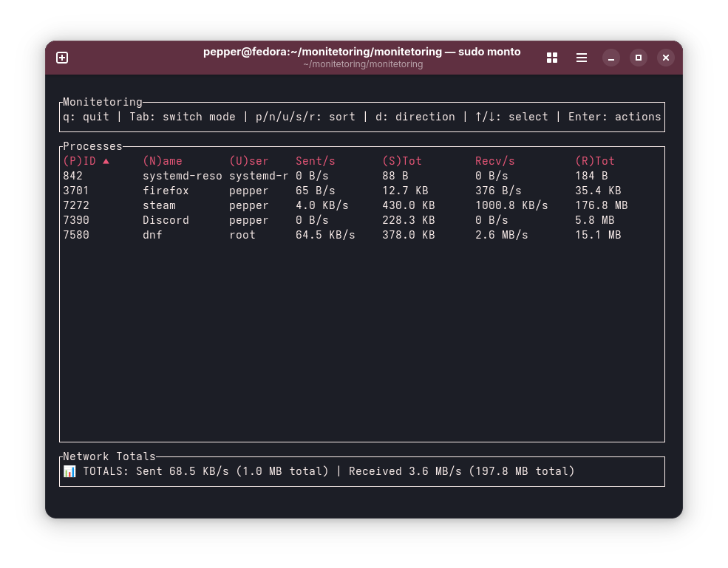Select the steam process name
Viewport: 728px width, 568px height.
(x=159, y=205)
